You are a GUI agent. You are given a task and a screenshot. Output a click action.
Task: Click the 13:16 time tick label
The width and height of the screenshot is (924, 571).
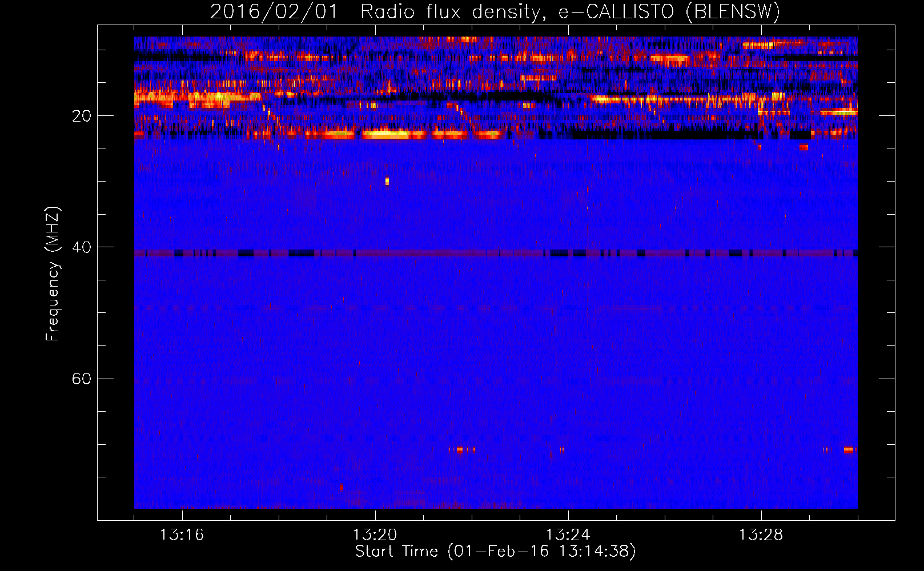coord(182,535)
